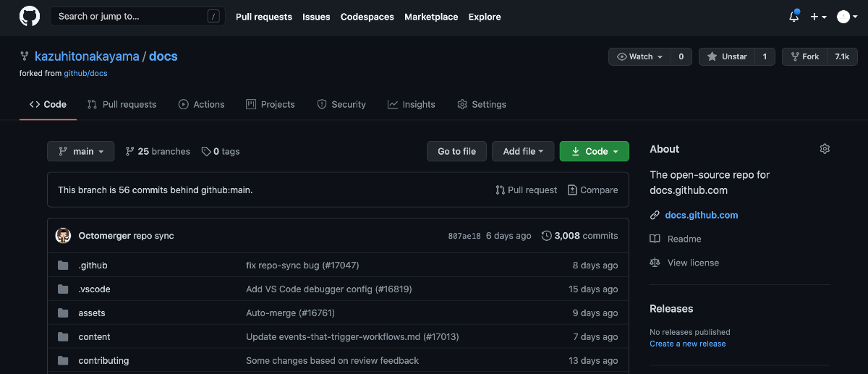Click the Pull request link in branch banner
Screen dimensions: 868x374
527,190
